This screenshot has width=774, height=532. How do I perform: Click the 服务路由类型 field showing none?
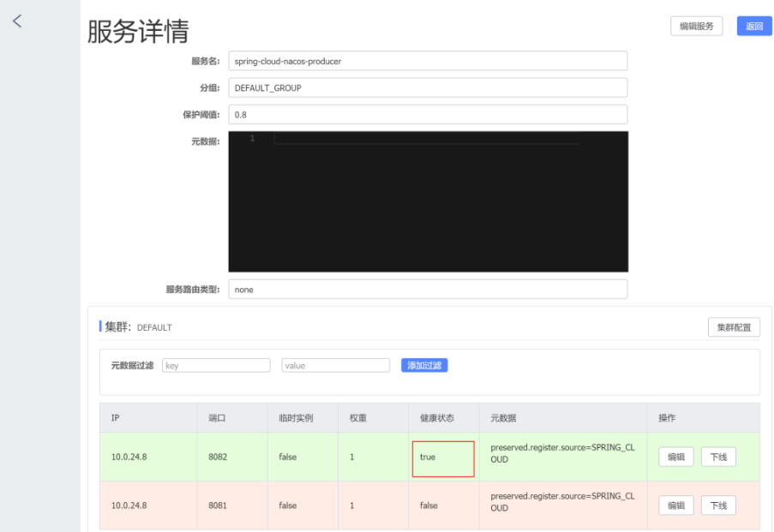point(427,290)
